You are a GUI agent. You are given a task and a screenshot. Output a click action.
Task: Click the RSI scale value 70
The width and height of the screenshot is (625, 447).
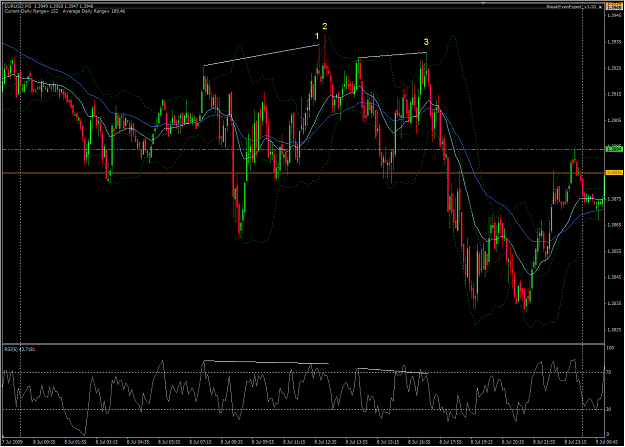[609, 372]
